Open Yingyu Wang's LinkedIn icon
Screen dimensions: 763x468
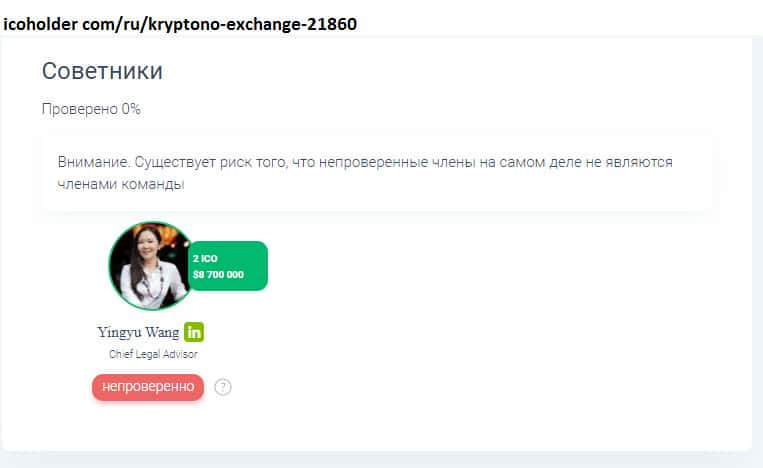[x=194, y=332]
